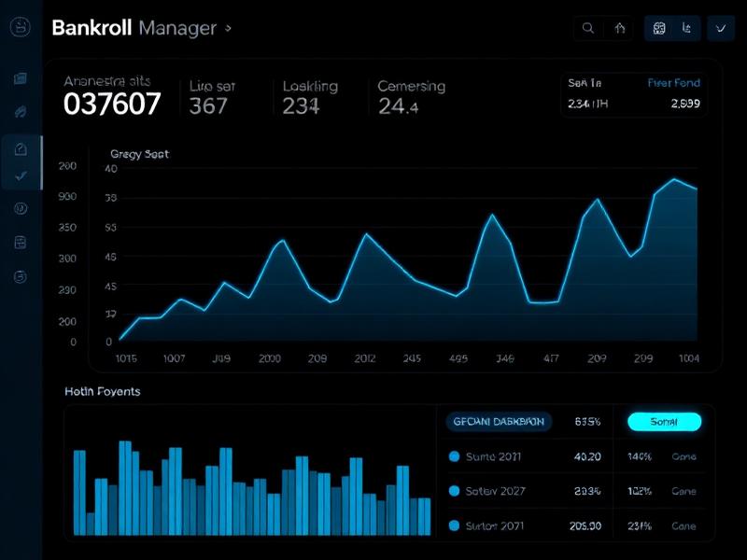Open the blue link above 2,999

click(673, 83)
